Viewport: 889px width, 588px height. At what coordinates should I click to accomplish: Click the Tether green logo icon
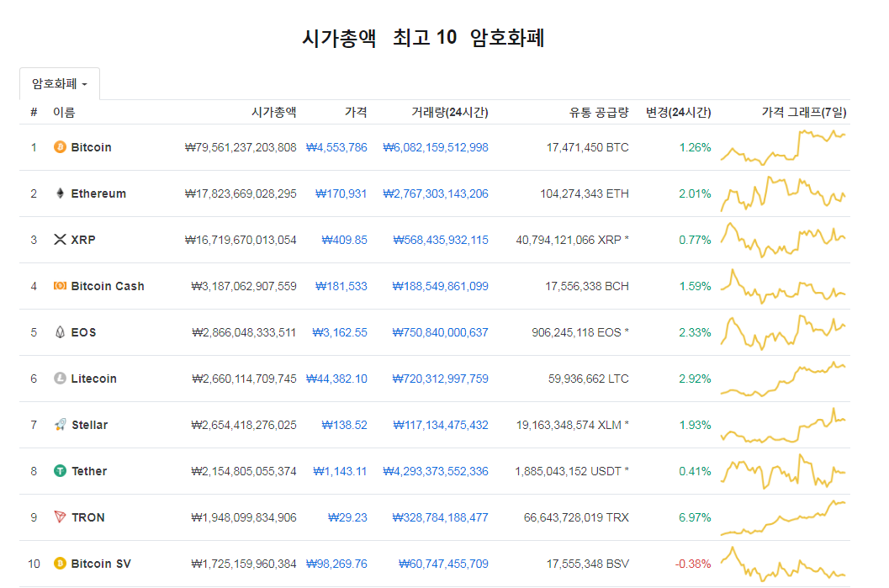[60, 470]
